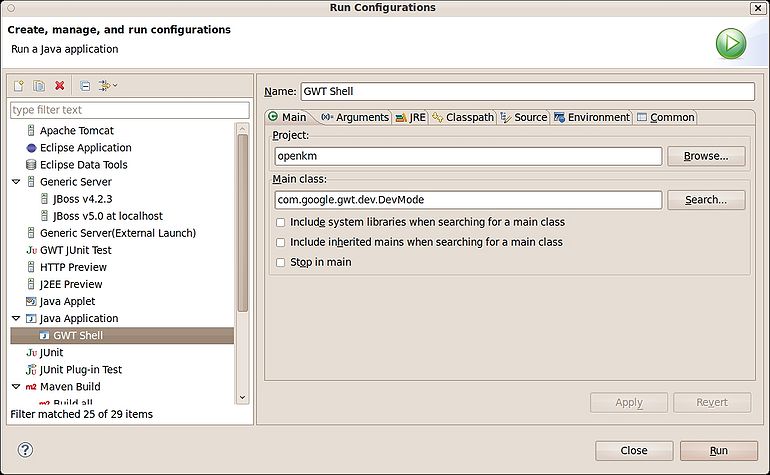
Task: Select the Eclipse Application tree item
Action: click(85, 148)
